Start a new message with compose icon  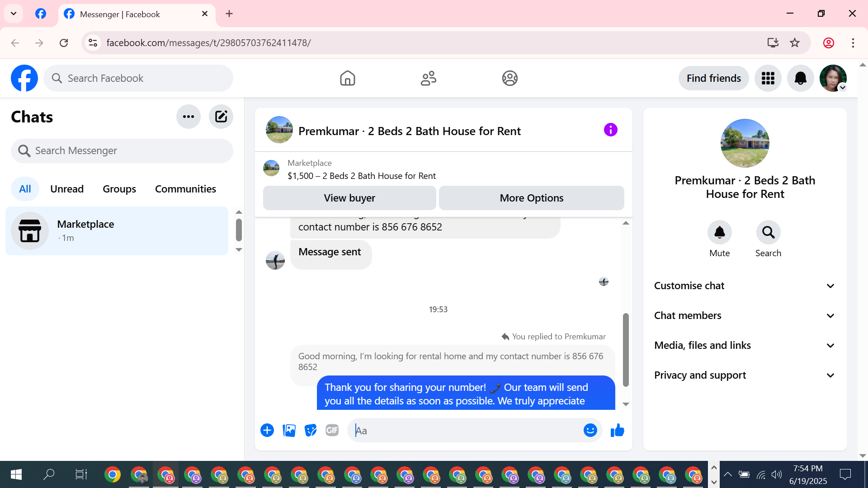tap(221, 117)
